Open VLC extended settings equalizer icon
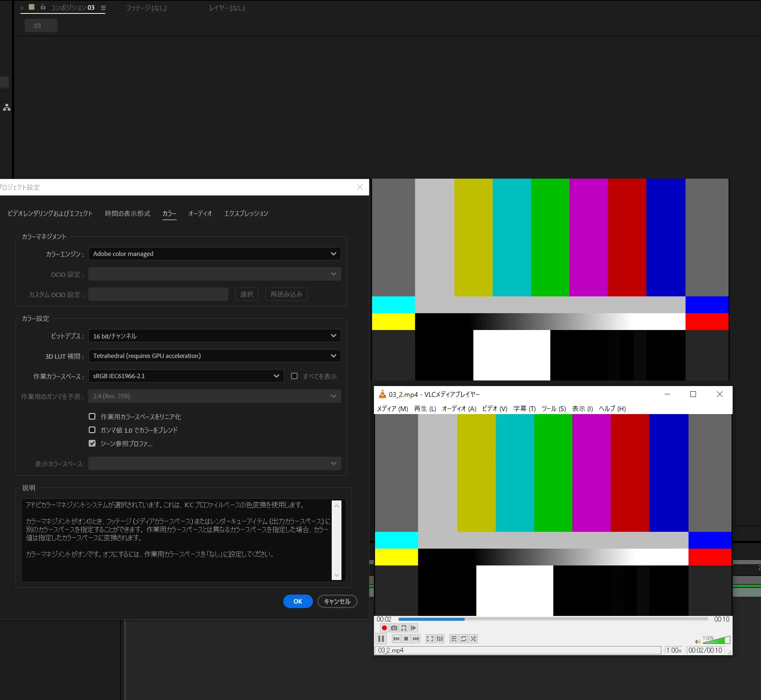761x700 pixels. point(440,639)
